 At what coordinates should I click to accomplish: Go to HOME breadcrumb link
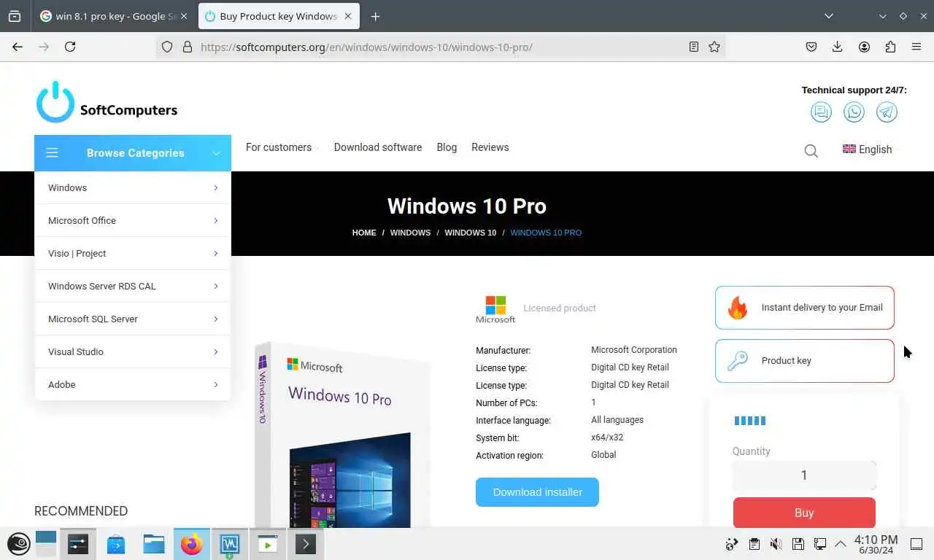click(x=364, y=233)
